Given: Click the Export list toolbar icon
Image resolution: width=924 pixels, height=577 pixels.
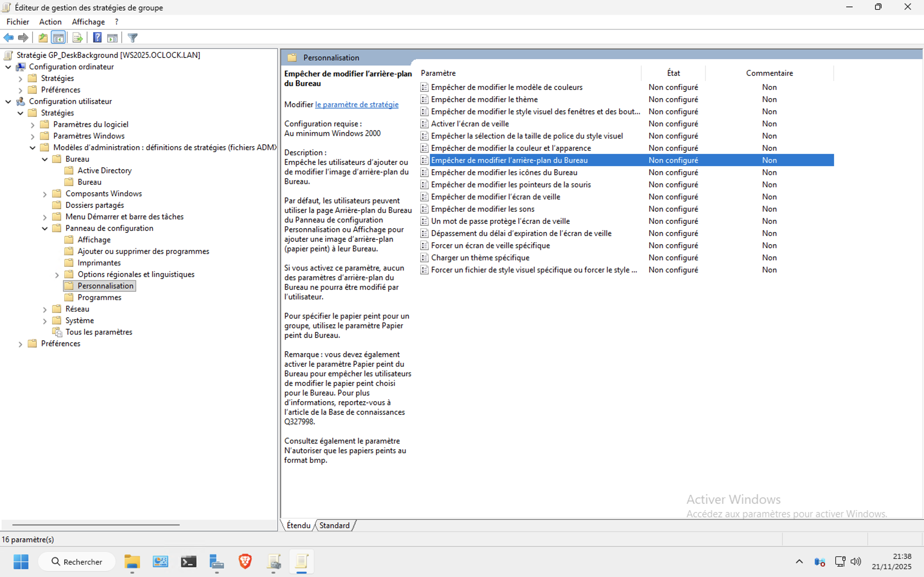Looking at the screenshot, I should coord(78,38).
